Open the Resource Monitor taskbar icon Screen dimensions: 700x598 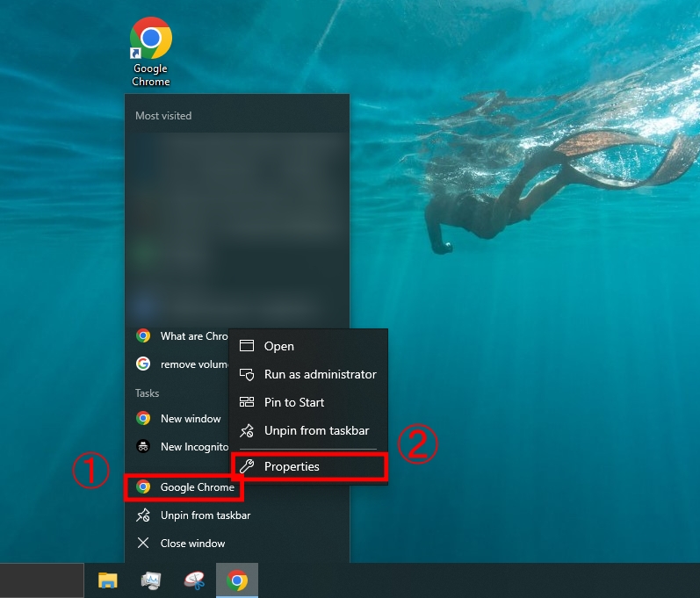151,580
